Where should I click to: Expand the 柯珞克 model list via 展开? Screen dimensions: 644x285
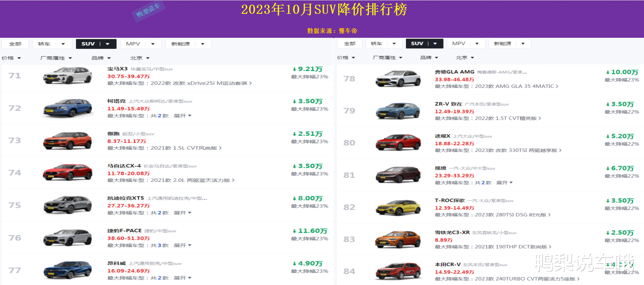click(x=183, y=116)
